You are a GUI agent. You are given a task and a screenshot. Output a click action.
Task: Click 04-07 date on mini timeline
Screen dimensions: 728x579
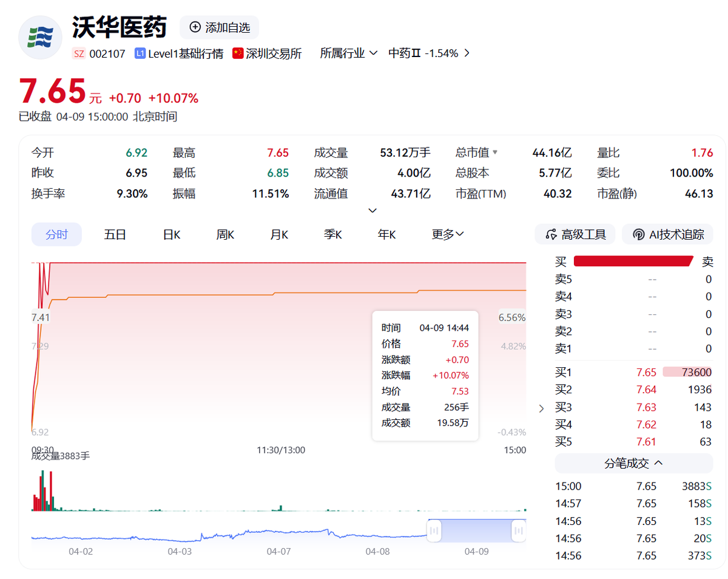278,552
